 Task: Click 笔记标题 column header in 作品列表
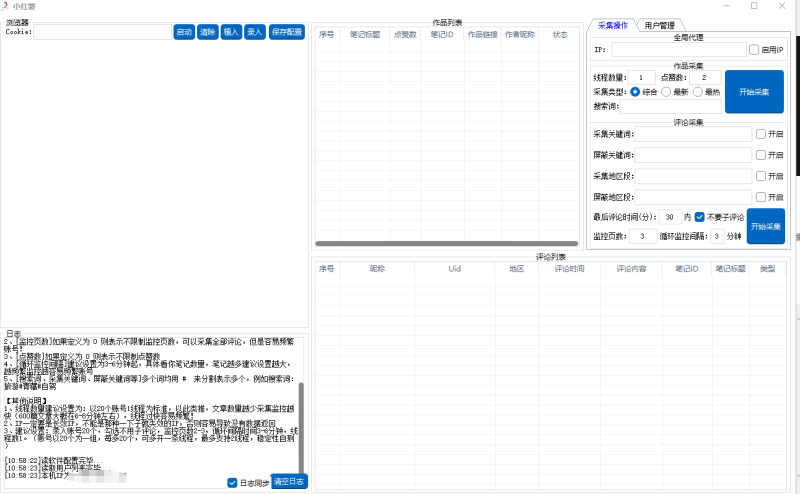coord(365,35)
